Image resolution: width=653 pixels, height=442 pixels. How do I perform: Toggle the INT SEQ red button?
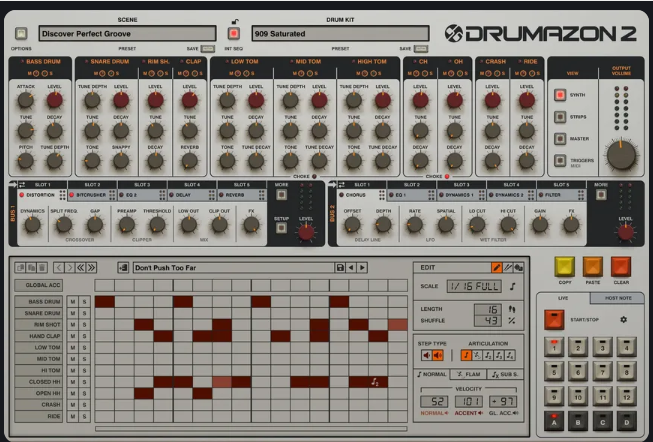[x=234, y=33]
